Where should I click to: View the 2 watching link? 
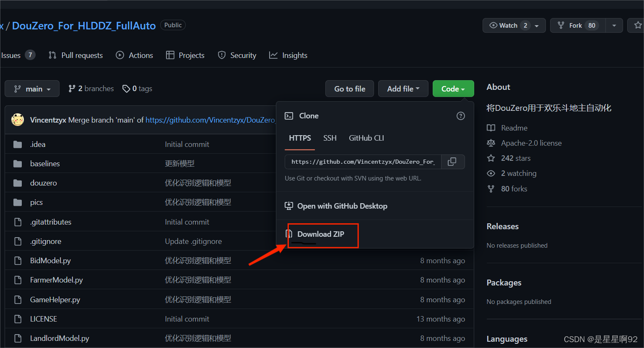tap(519, 173)
